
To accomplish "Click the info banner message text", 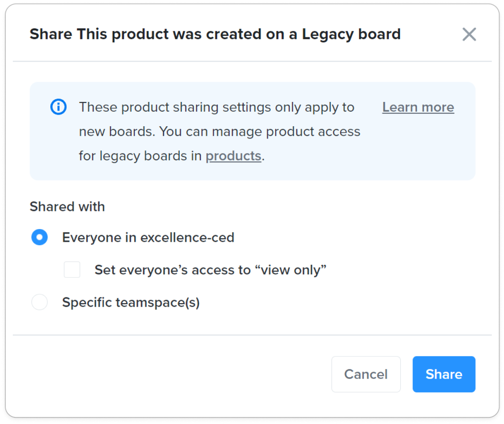I will pos(220,131).
